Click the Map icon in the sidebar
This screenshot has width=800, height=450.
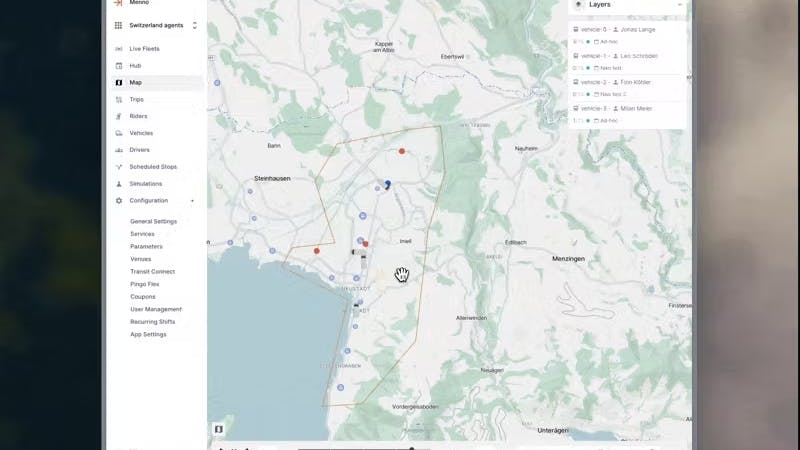(x=119, y=83)
